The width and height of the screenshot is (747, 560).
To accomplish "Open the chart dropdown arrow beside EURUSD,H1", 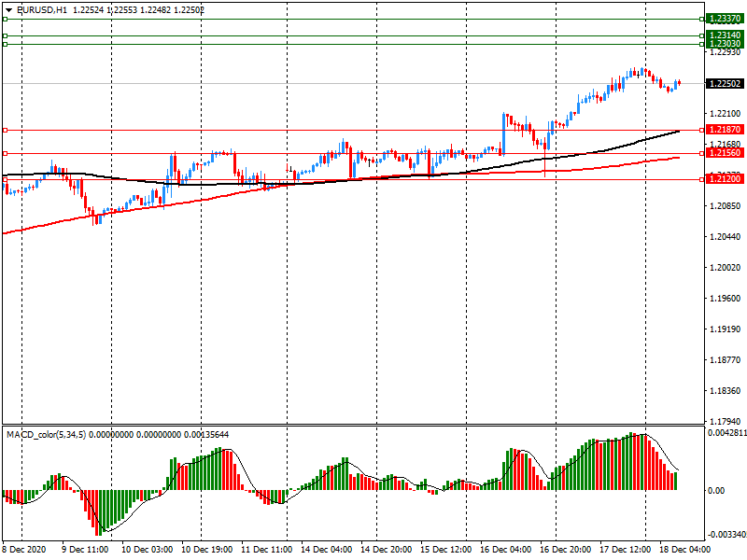I will click(8, 10).
